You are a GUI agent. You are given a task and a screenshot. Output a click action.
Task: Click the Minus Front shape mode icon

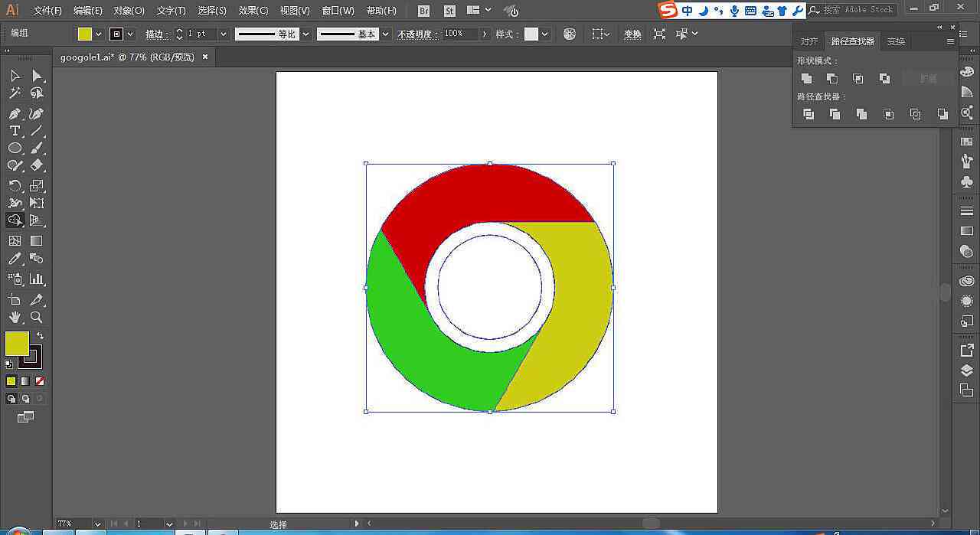click(x=832, y=78)
